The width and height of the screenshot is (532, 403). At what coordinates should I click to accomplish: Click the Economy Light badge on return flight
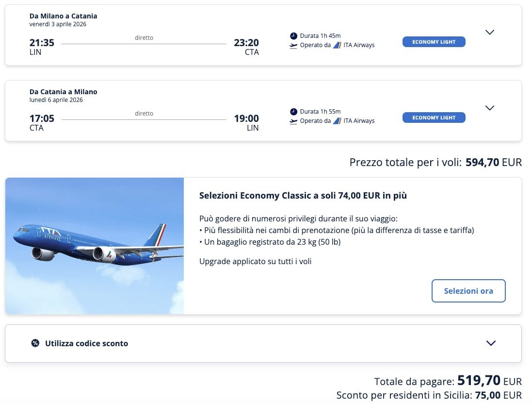(x=434, y=118)
